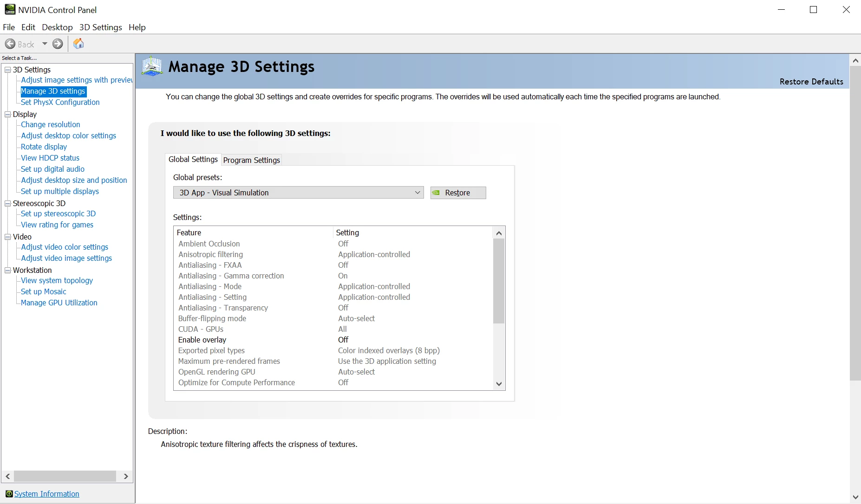Click Restore Defaults link

811,82
